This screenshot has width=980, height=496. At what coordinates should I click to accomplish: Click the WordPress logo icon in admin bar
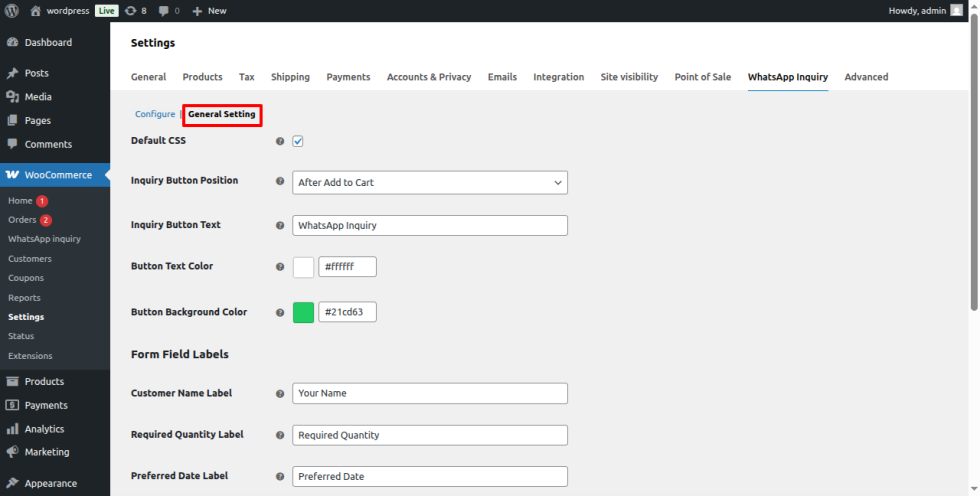pyautogui.click(x=12, y=11)
